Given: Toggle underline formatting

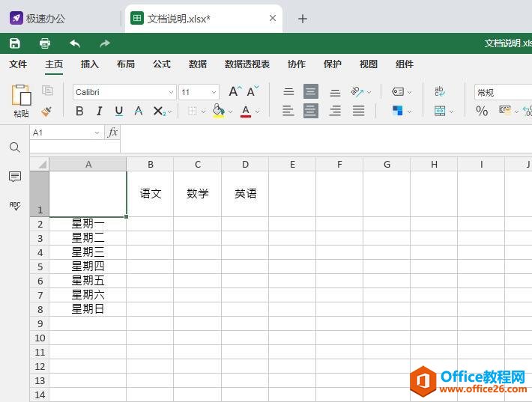Looking at the screenshot, I should pyautogui.click(x=118, y=112).
